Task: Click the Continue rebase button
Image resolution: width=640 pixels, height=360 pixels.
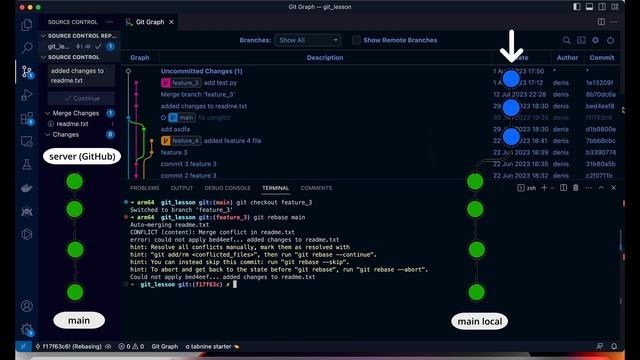Action: point(81,98)
